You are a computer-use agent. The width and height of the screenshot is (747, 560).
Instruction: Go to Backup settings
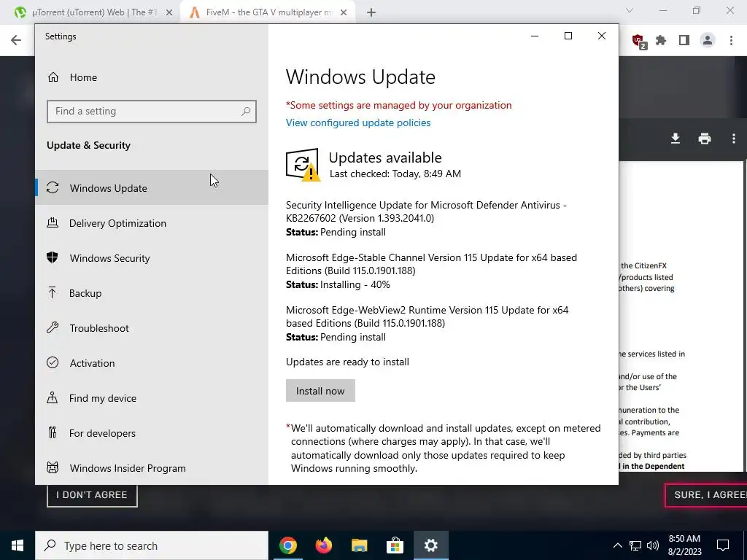click(152, 293)
